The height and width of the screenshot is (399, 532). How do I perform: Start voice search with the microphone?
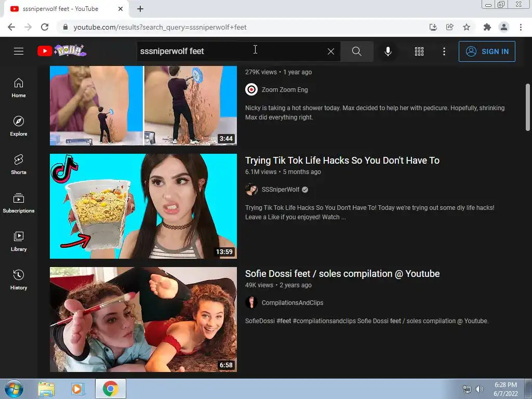388,51
